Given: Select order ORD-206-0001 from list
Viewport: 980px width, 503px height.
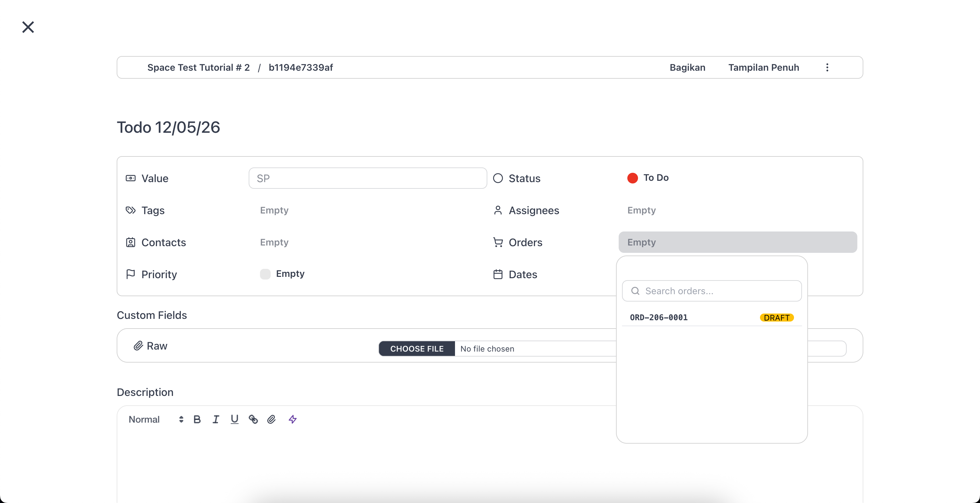Looking at the screenshot, I should pos(711,318).
